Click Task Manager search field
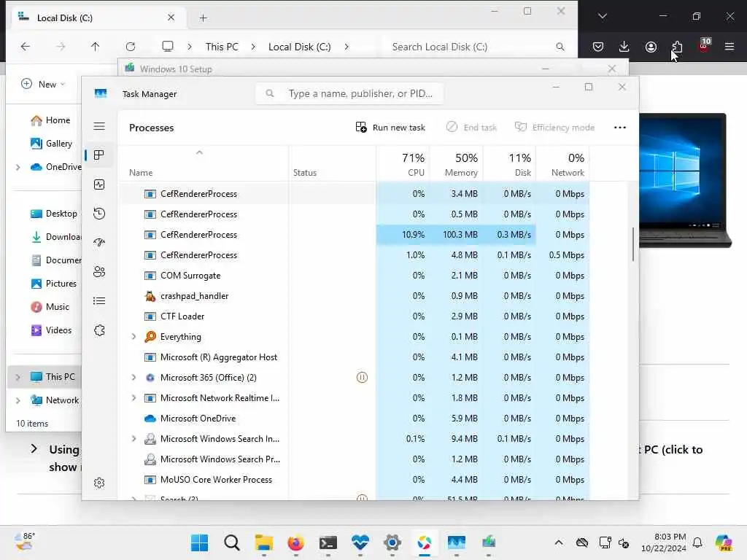Image resolution: width=747 pixels, height=560 pixels. tap(349, 93)
